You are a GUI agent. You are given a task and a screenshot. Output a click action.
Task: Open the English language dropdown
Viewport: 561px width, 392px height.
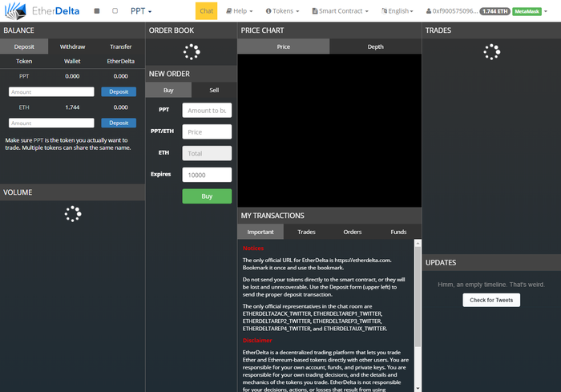(x=398, y=11)
